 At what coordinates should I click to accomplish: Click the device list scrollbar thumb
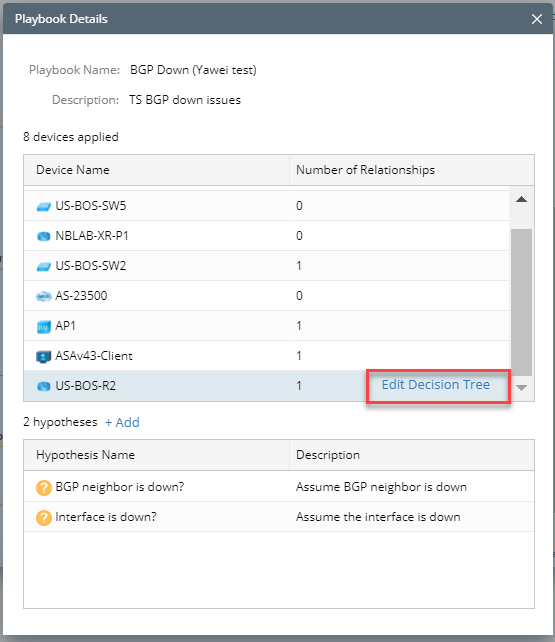pyautogui.click(x=521, y=302)
